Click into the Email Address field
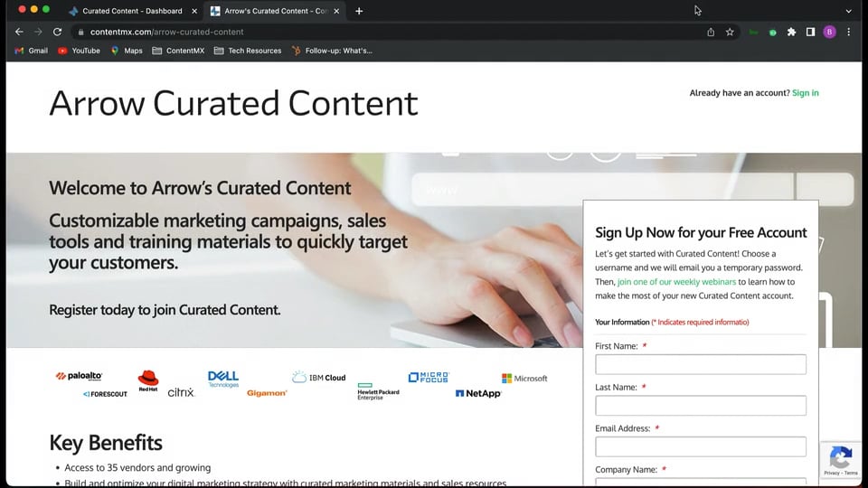 (x=700, y=446)
